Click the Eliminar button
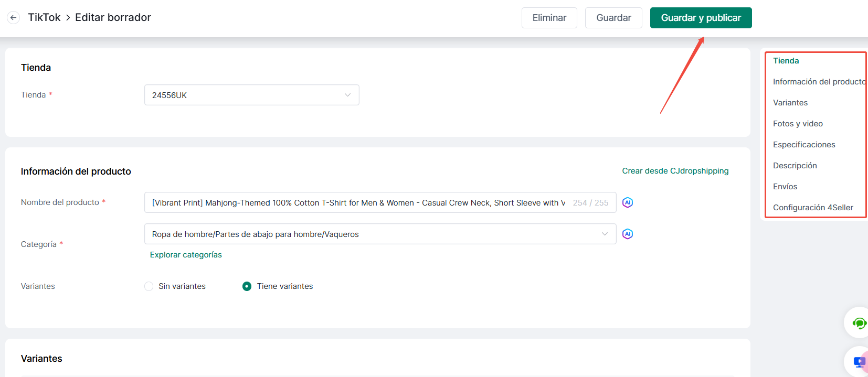868x377 pixels. click(549, 18)
